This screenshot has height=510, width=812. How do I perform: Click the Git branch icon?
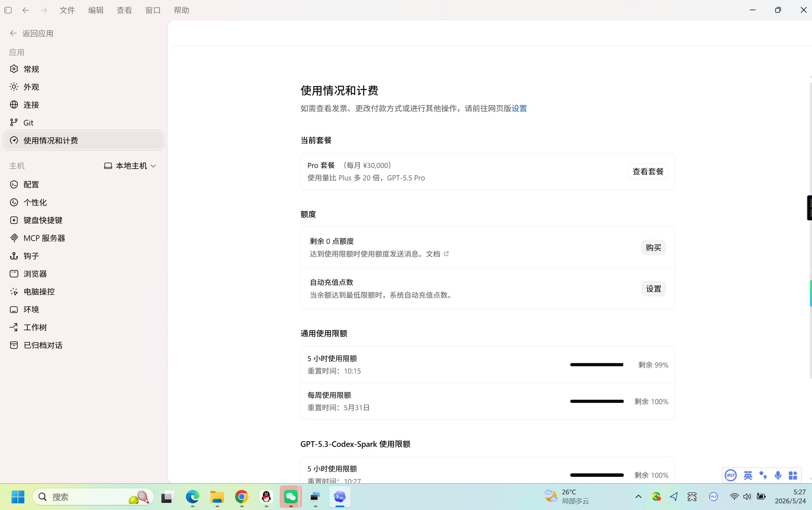tap(14, 123)
